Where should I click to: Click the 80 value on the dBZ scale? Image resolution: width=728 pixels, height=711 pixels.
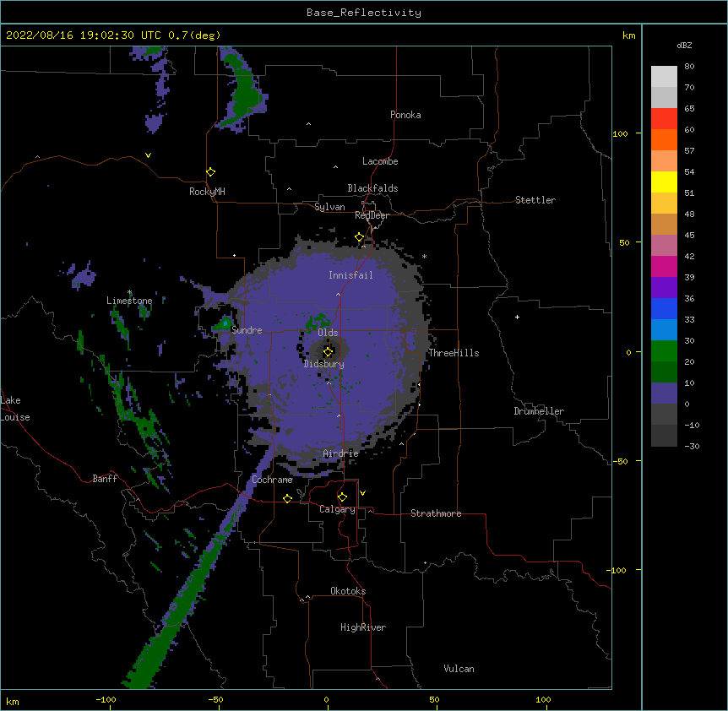click(689, 67)
